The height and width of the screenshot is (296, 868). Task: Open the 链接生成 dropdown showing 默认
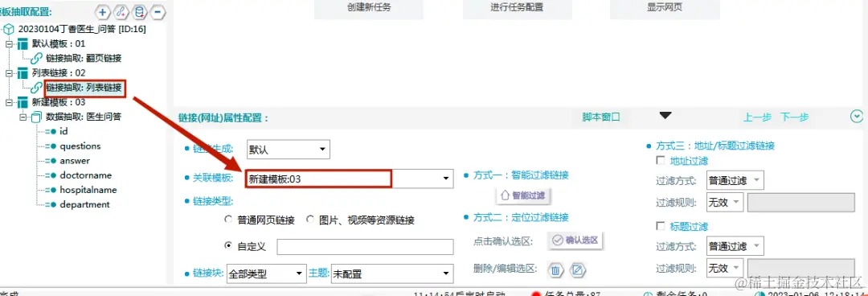(288, 149)
